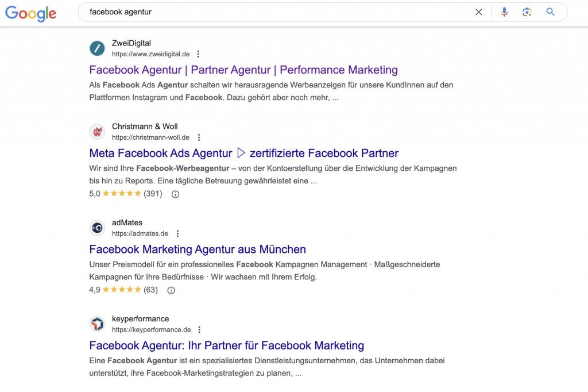Image resolution: width=588 pixels, height=392 pixels.
Task: Open three-dot menu next to admates.de
Action: (x=177, y=233)
